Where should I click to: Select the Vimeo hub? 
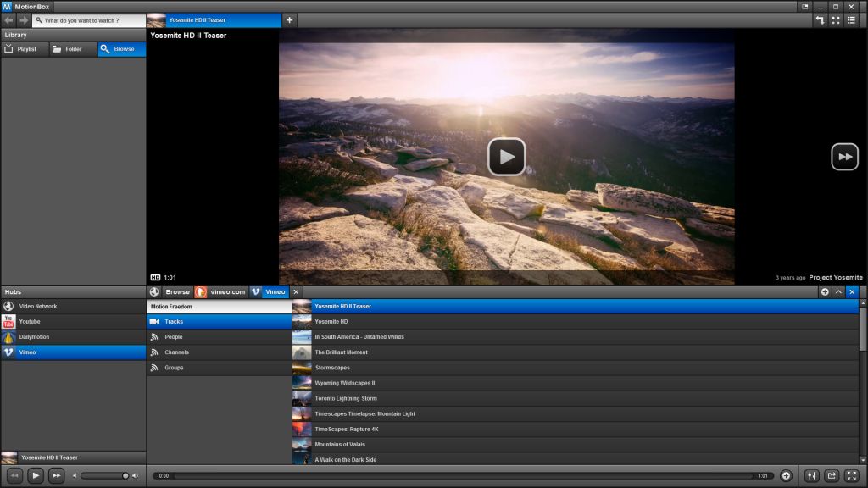point(30,352)
